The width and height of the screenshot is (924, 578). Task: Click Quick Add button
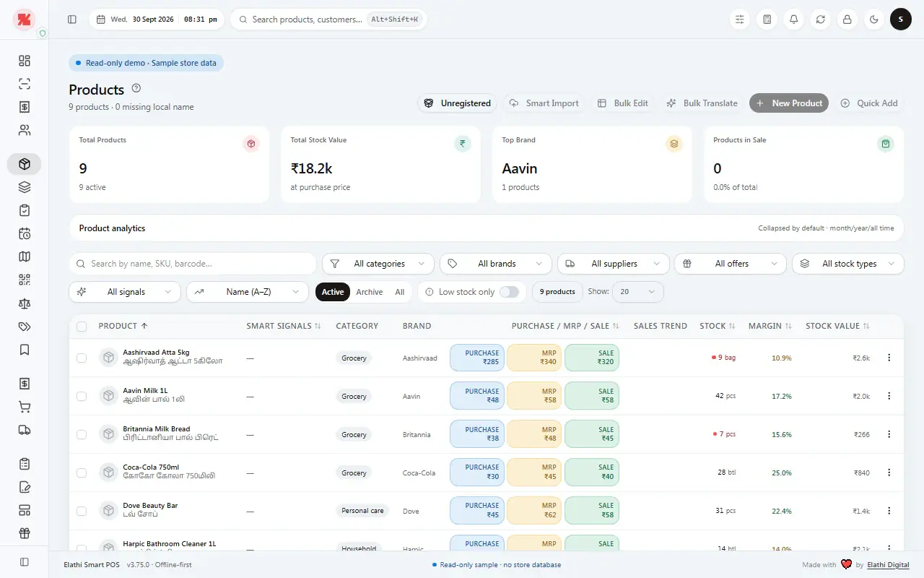869,103
